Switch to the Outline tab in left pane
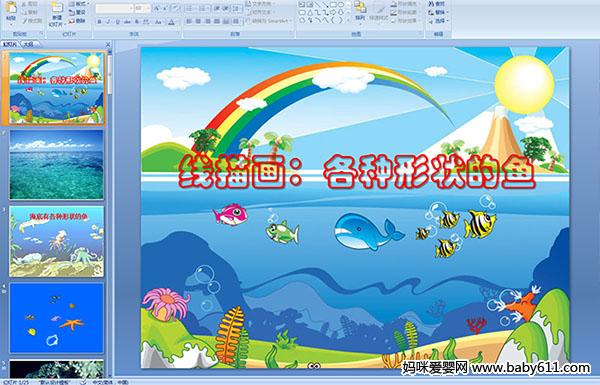600x385 pixels. click(x=28, y=44)
